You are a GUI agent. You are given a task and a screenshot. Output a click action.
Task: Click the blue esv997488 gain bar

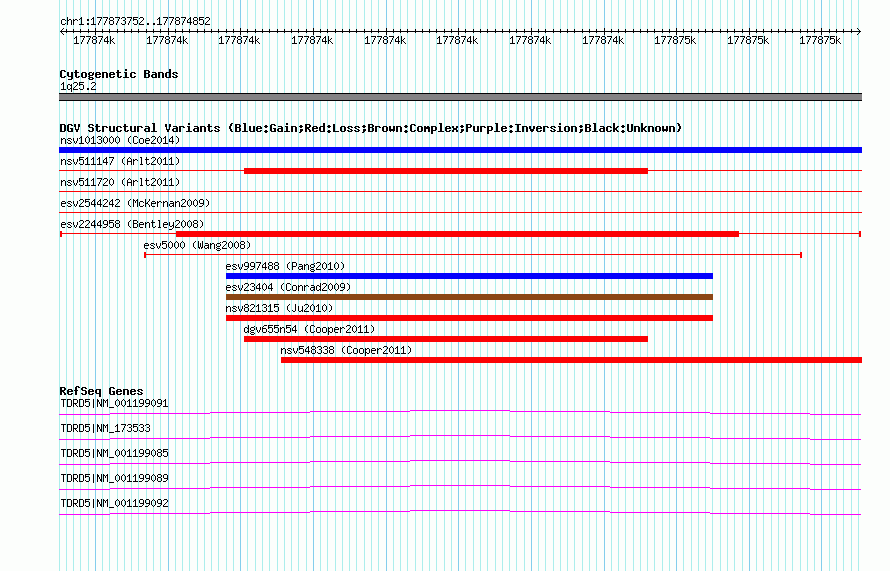pyautogui.click(x=469, y=276)
